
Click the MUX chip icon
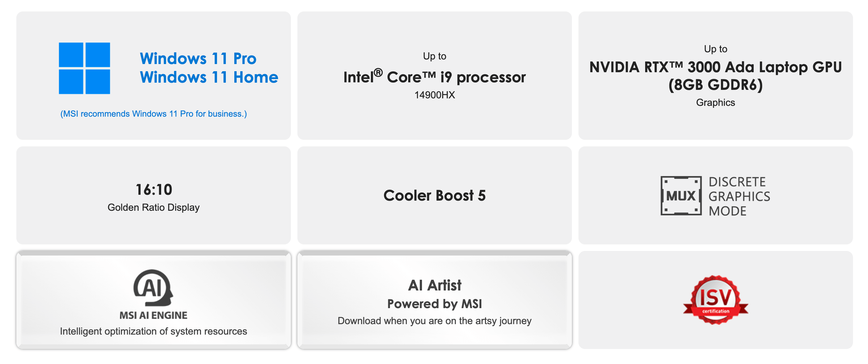(x=681, y=195)
